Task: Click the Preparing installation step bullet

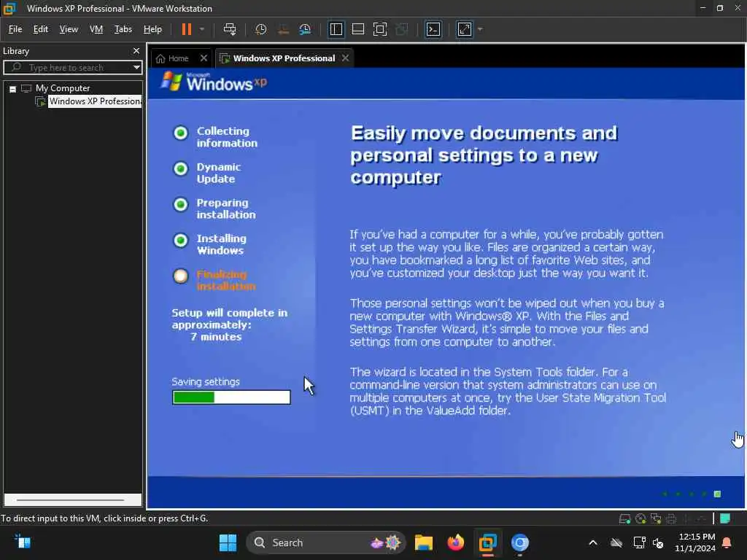Action: [181, 204]
